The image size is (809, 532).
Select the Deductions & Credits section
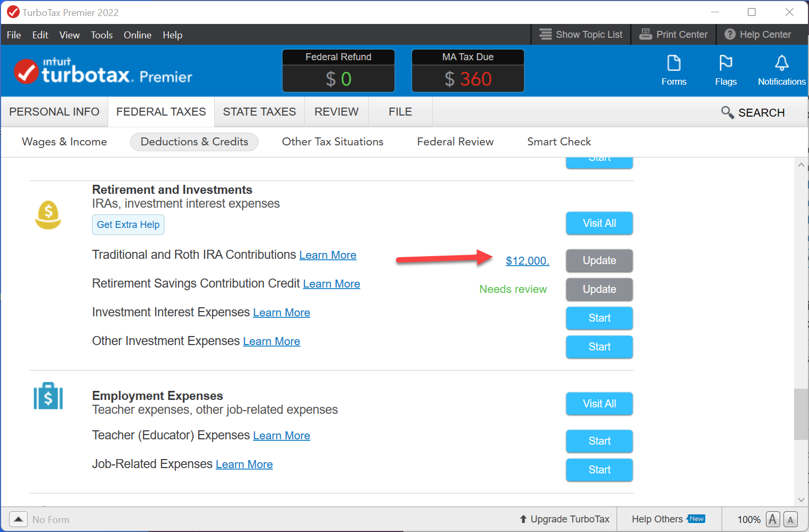[195, 142]
